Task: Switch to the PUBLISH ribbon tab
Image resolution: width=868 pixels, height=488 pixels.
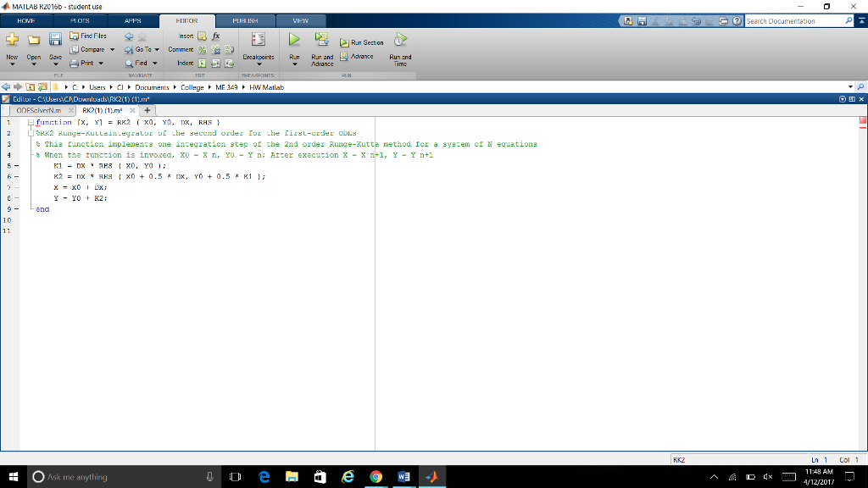Action: pyautogui.click(x=245, y=21)
